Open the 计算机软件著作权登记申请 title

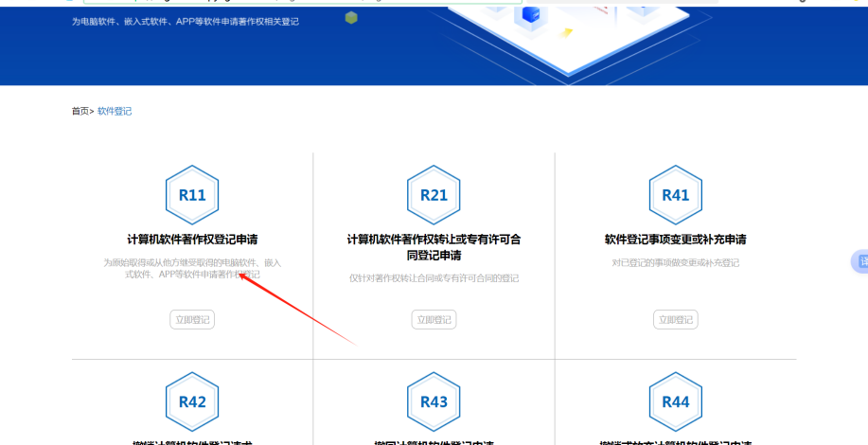[192, 240]
